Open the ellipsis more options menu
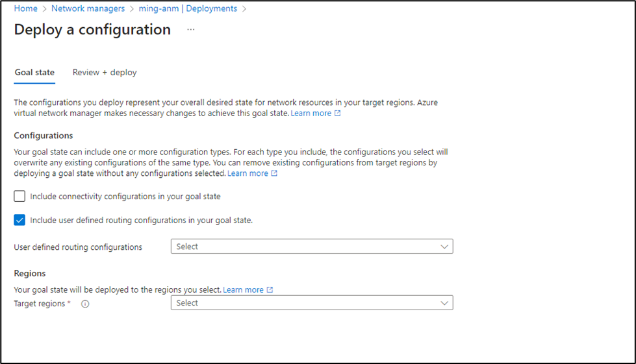636x364 pixels. click(191, 30)
